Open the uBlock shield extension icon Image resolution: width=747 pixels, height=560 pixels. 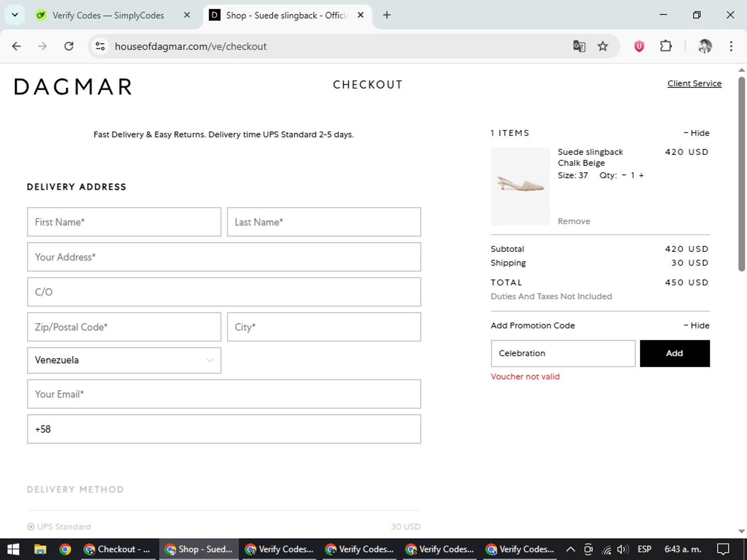(x=639, y=46)
